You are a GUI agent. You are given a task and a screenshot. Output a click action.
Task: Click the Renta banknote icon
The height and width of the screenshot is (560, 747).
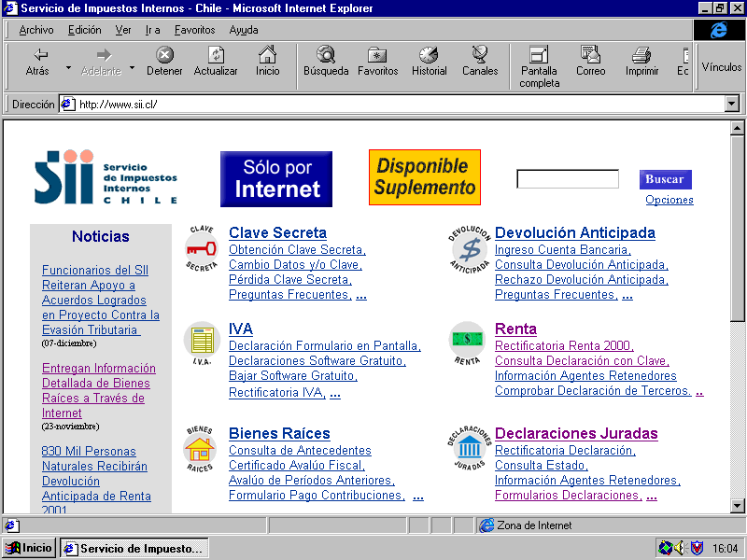click(x=468, y=343)
